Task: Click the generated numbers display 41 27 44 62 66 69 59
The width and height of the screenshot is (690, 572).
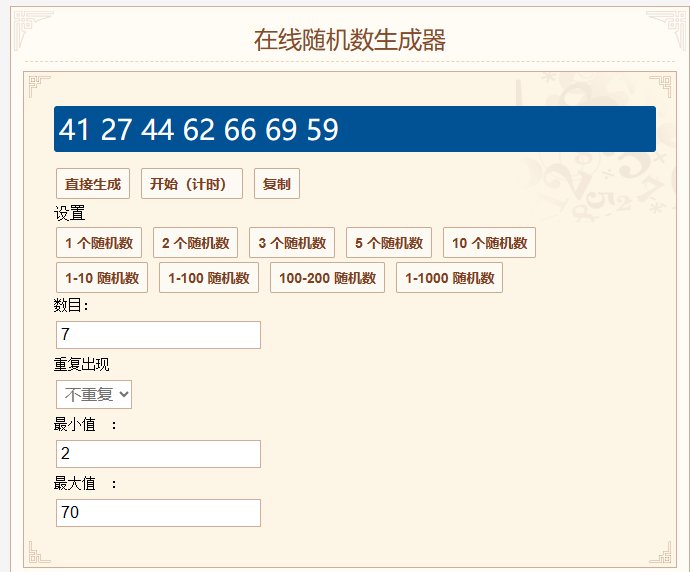Action: coord(355,129)
